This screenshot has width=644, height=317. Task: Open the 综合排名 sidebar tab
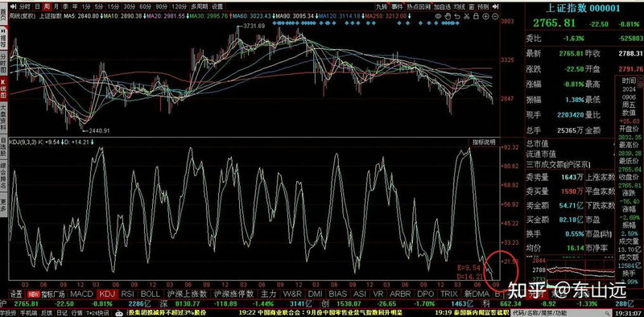pyautogui.click(x=3, y=176)
